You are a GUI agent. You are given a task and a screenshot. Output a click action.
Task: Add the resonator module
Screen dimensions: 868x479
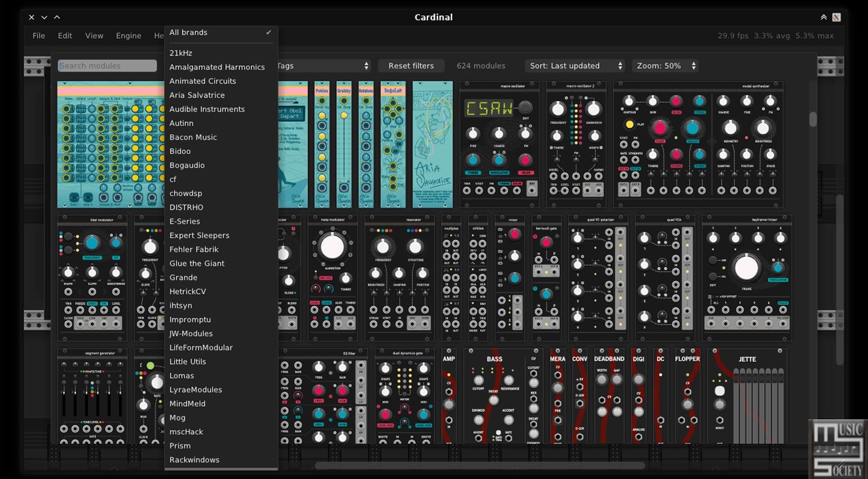click(400, 278)
